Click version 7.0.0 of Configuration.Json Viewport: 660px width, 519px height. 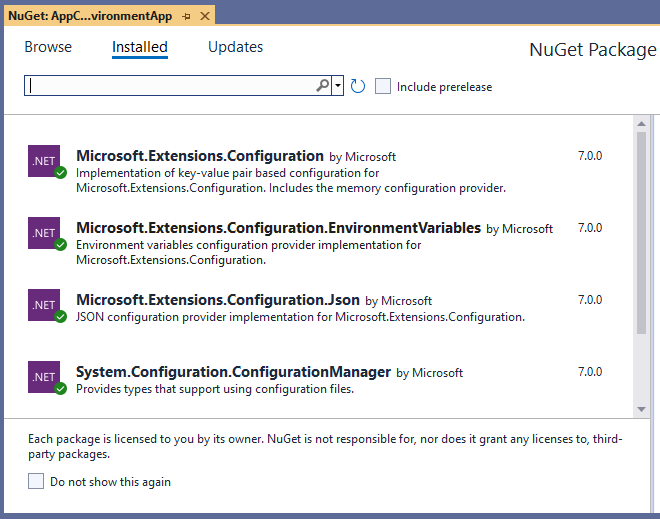pos(590,300)
